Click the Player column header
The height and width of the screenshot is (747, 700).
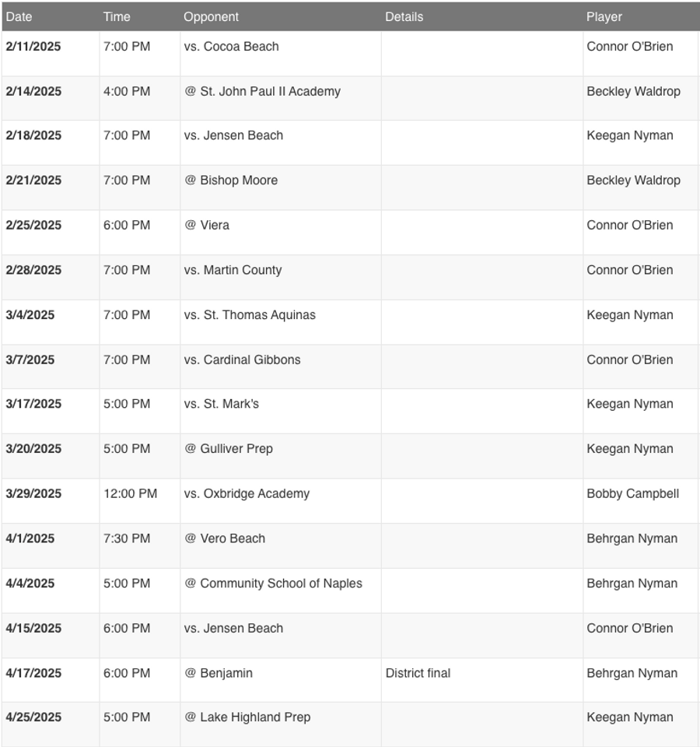point(604,16)
